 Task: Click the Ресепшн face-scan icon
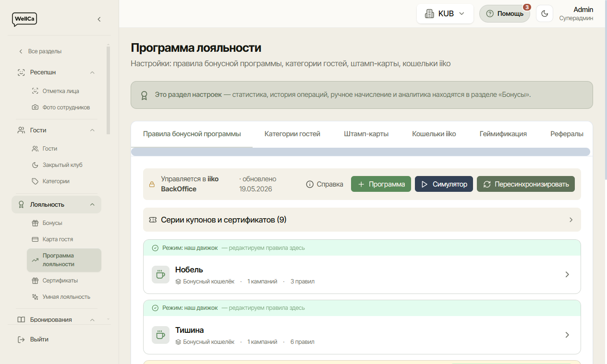click(x=21, y=72)
